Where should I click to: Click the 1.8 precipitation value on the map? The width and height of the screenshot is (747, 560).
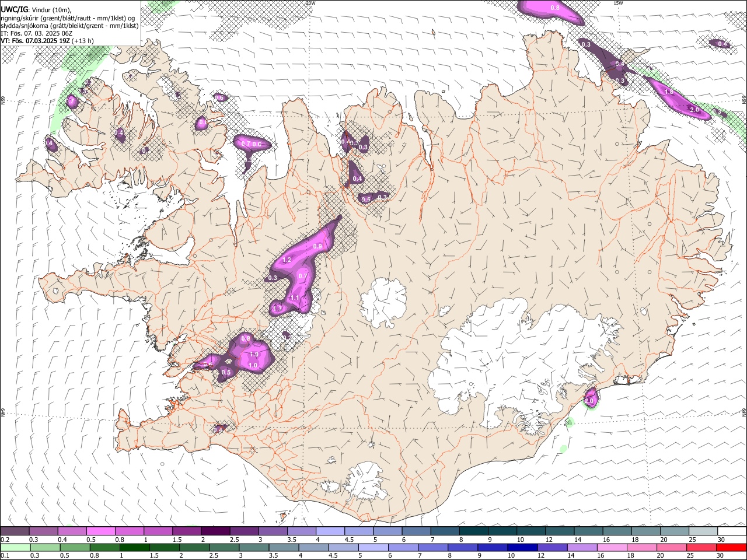point(669,92)
